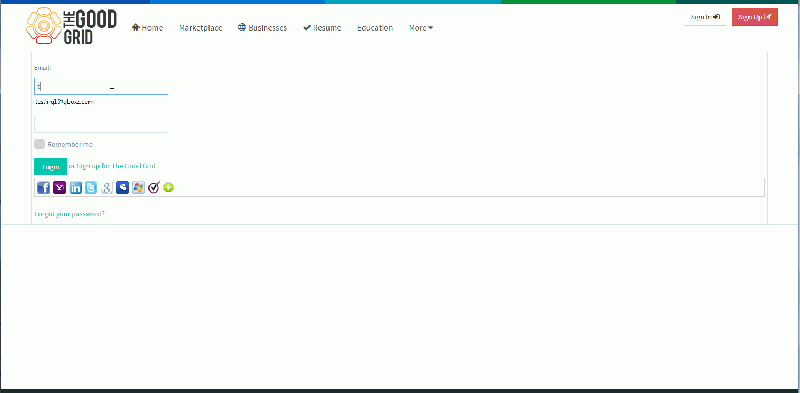The width and height of the screenshot is (800, 393).
Task: Toggle the Remember me checkbox
Action: point(39,144)
